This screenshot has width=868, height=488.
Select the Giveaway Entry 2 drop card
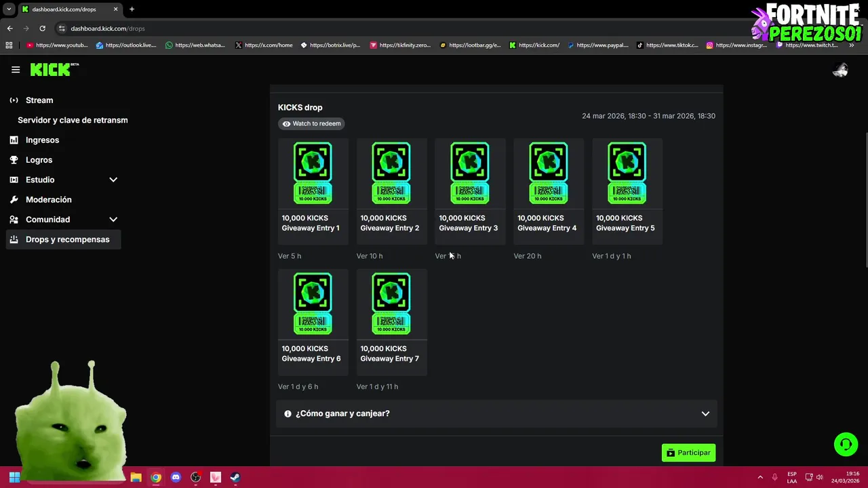click(391, 191)
